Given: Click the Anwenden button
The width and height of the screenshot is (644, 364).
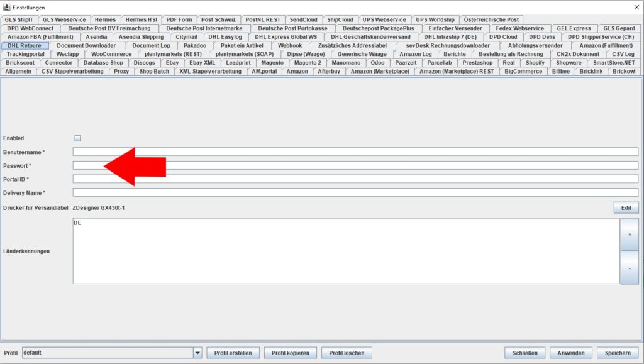Looking at the screenshot, I should click(x=571, y=353).
